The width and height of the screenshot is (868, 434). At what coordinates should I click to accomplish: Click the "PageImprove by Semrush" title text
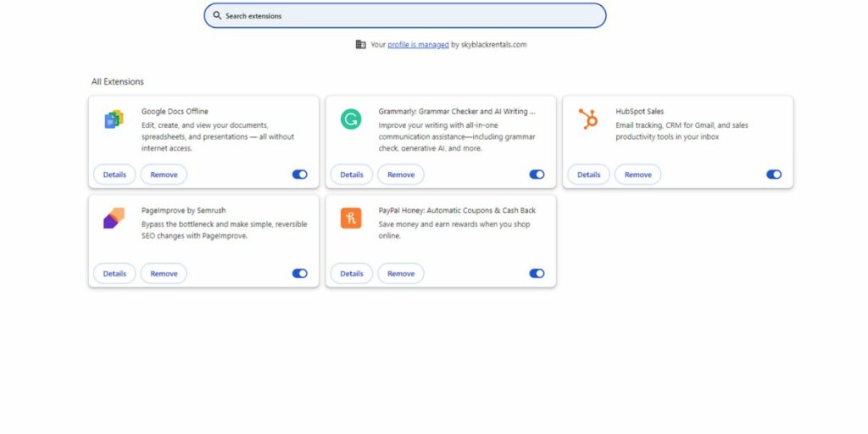183,210
